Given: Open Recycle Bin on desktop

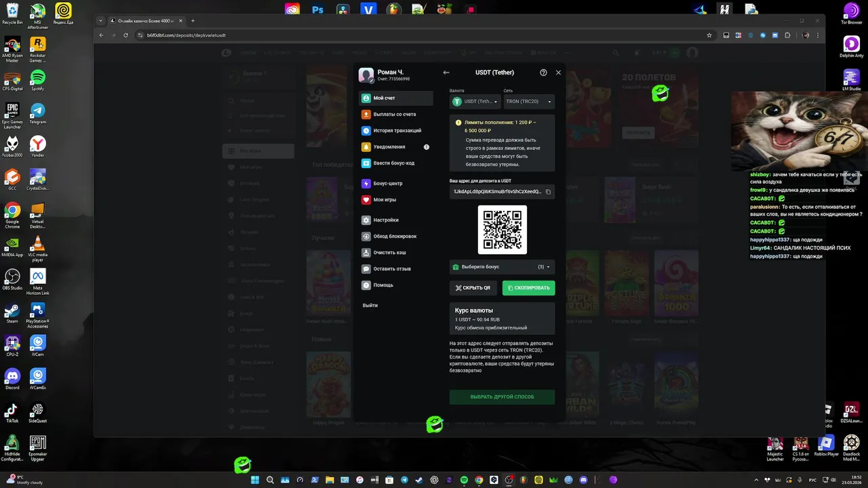Looking at the screenshot, I should click(12, 14).
